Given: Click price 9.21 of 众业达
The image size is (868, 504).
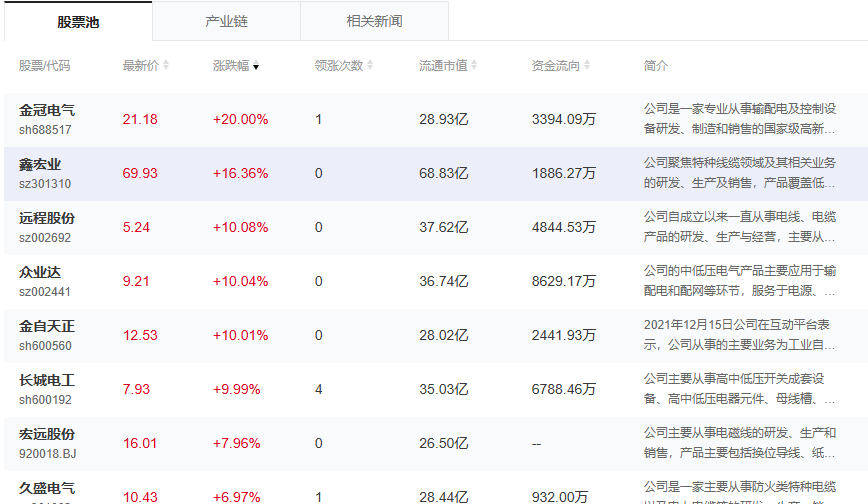Looking at the screenshot, I should click(136, 281).
